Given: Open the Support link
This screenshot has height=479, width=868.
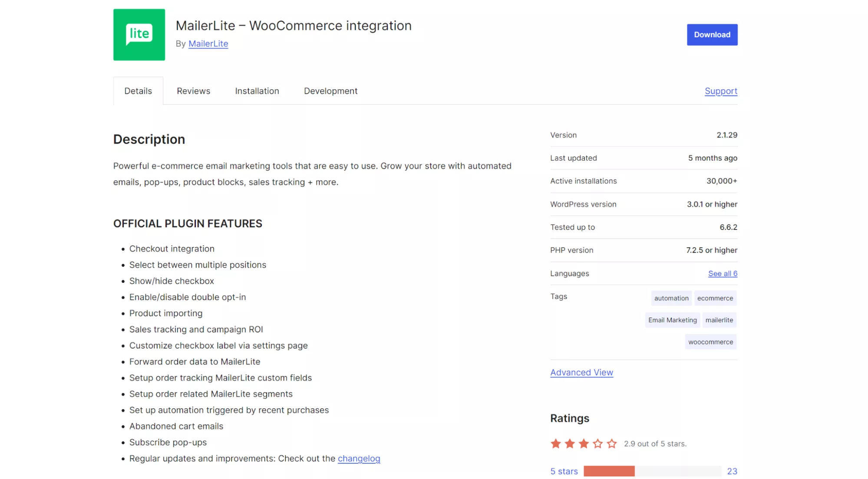Looking at the screenshot, I should (721, 91).
